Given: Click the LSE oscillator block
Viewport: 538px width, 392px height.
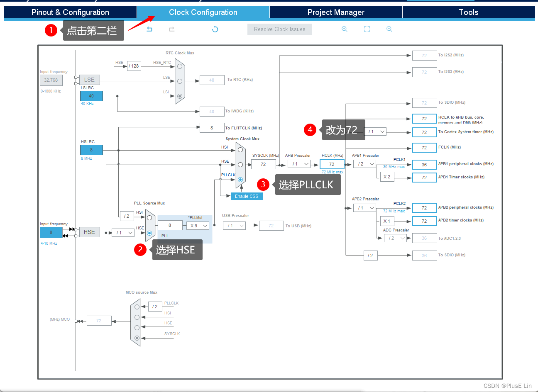Looking at the screenshot, I should click(x=89, y=80).
